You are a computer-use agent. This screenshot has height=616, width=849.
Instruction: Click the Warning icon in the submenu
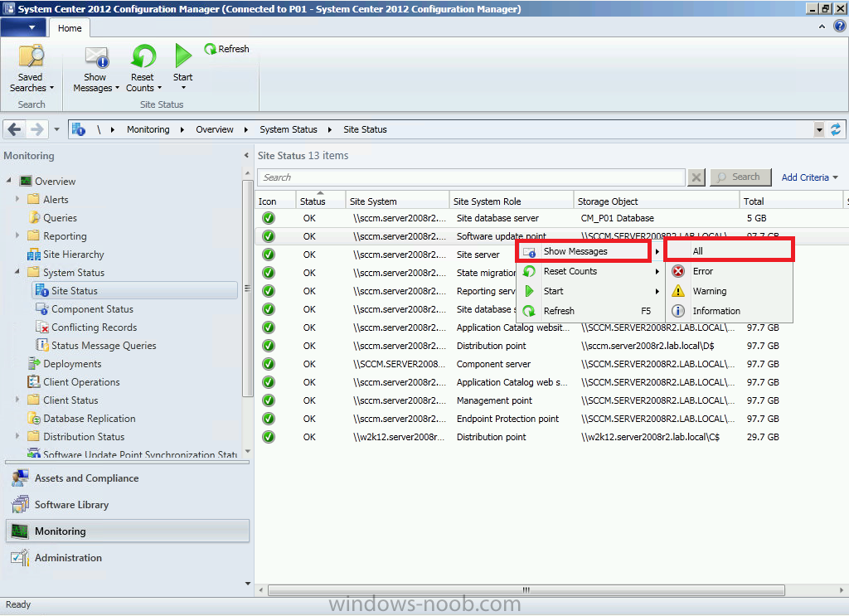coord(678,291)
